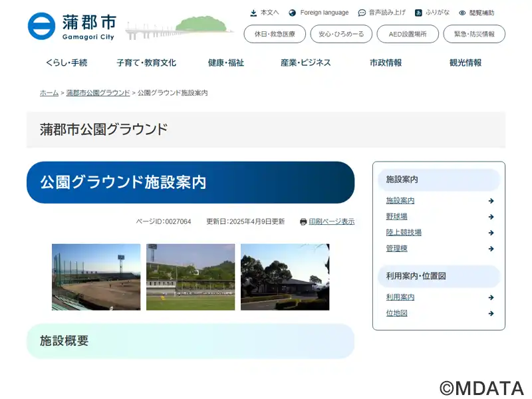Open sidebar 施設案内 link
Image resolution: width=532 pixels, height=399 pixels.
[x=400, y=201]
